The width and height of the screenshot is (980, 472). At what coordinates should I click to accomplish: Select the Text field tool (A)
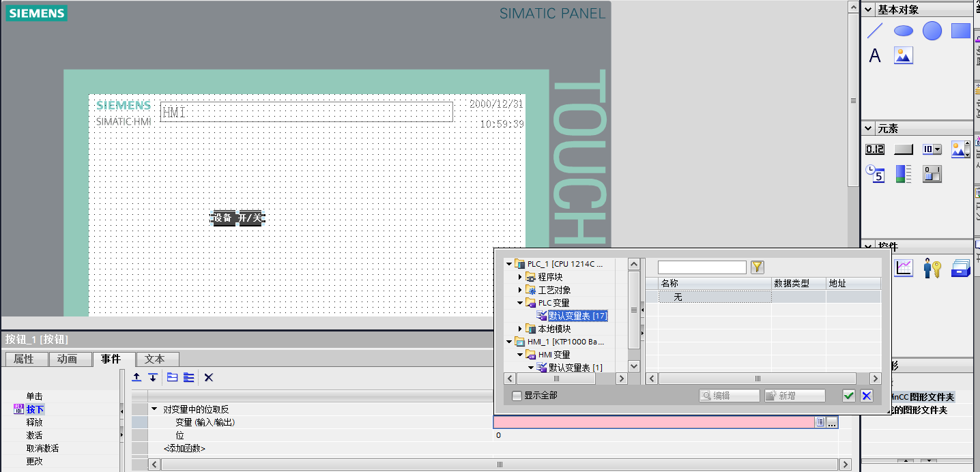875,56
